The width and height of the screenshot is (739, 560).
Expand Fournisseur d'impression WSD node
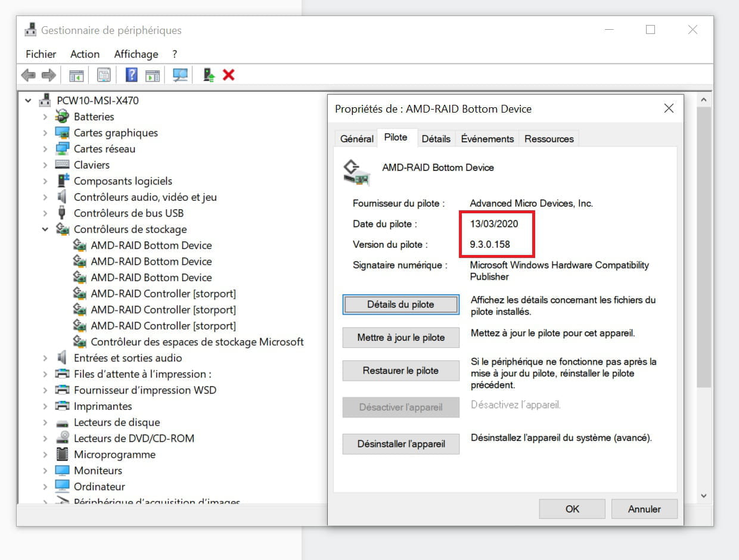coord(45,390)
